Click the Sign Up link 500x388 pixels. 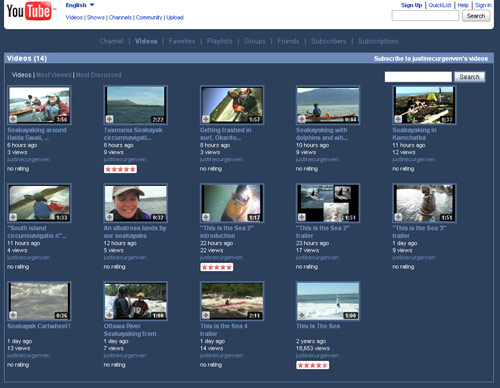point(411,5)
